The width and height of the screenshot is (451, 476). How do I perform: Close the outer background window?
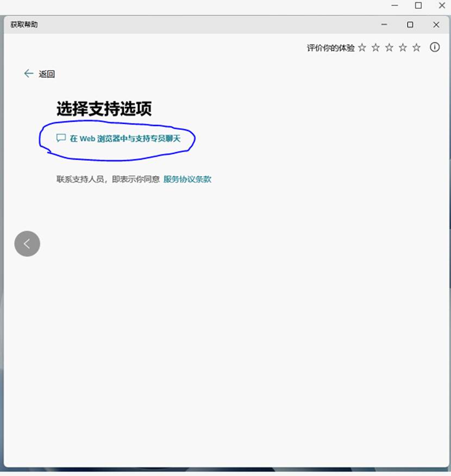442,5
